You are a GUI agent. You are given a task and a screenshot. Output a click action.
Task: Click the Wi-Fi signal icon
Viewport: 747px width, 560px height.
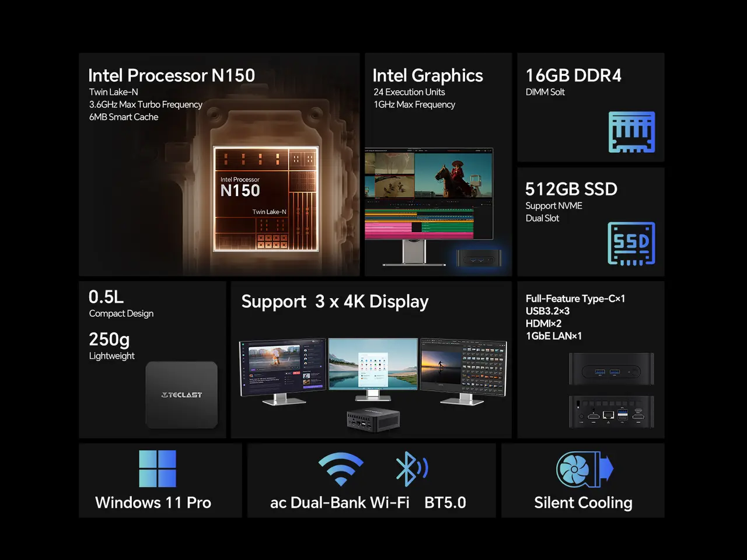click(341, 469)
